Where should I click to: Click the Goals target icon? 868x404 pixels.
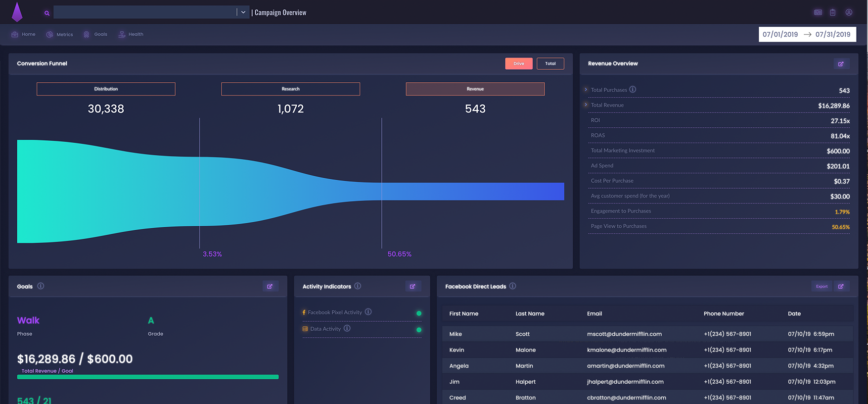[87, 34]
